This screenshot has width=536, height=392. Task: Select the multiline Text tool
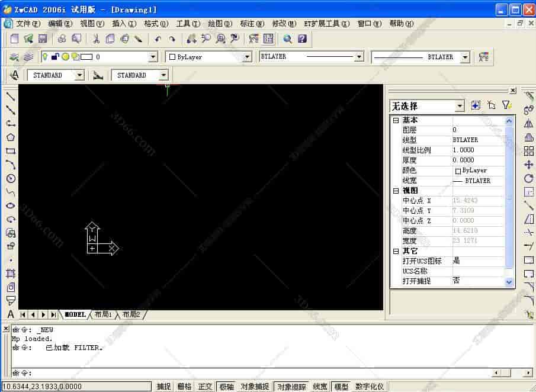(x=9, y=313)
